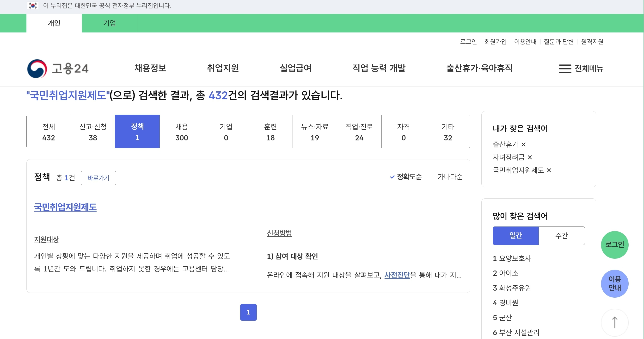Click the 바로가기 button
The width and height of the screenshot is (644, 339).
98,178
